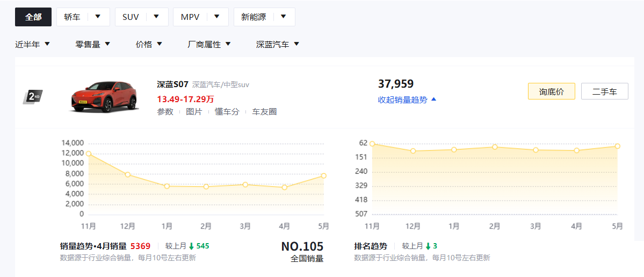
Task: Click the NO.105 national sales rank text
Action: point(302,246)
